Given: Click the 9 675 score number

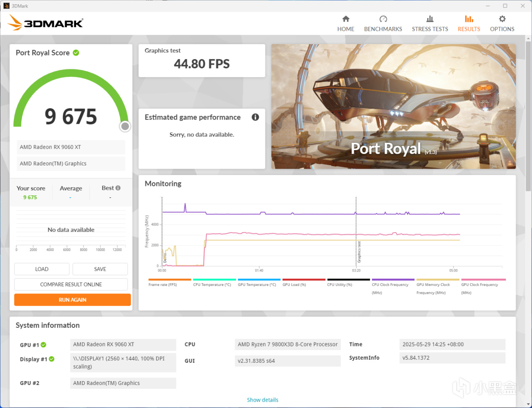Looking at the screenshot, I should [x=71, y=116].
